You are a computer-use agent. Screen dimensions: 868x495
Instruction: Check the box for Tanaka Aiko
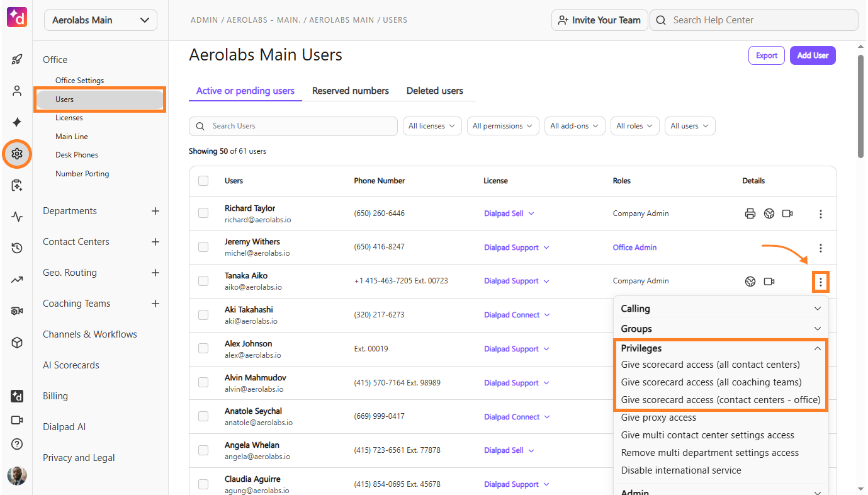click(203, 281)
